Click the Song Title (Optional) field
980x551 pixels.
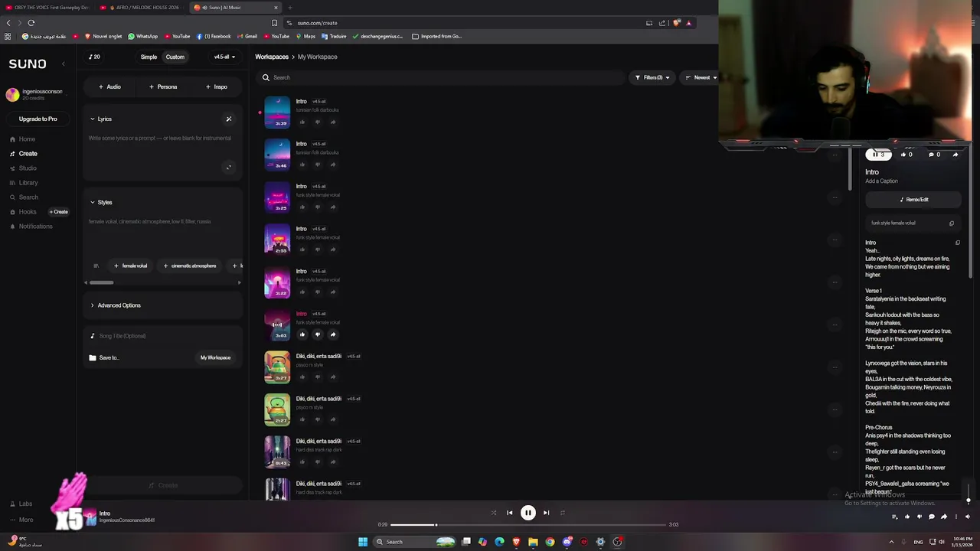pyautogui.click(x=162, y=336)
